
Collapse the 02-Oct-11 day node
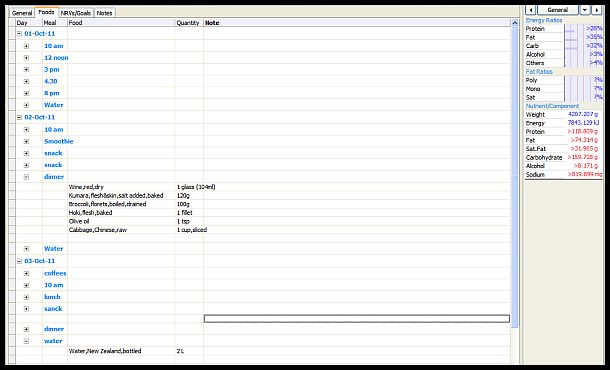pos(19,117)
